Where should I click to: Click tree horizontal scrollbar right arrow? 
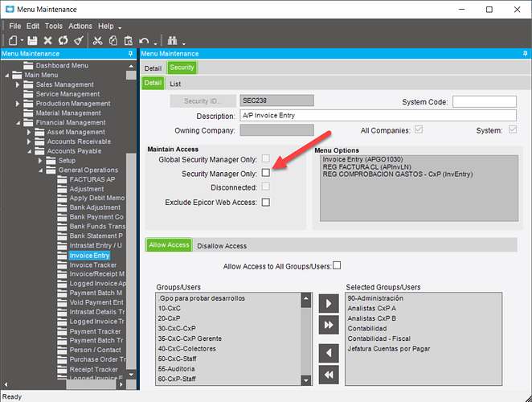tap(121, 384)
